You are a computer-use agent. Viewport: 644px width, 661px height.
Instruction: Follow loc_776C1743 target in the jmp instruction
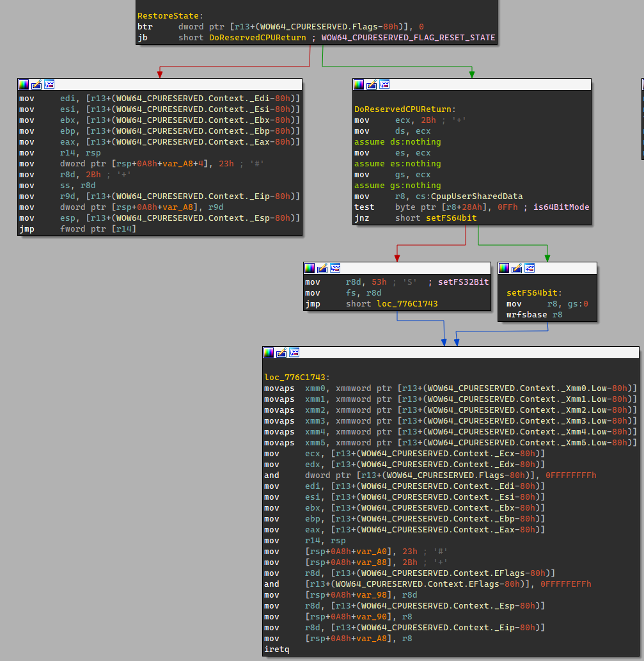(x=406, y=304)
